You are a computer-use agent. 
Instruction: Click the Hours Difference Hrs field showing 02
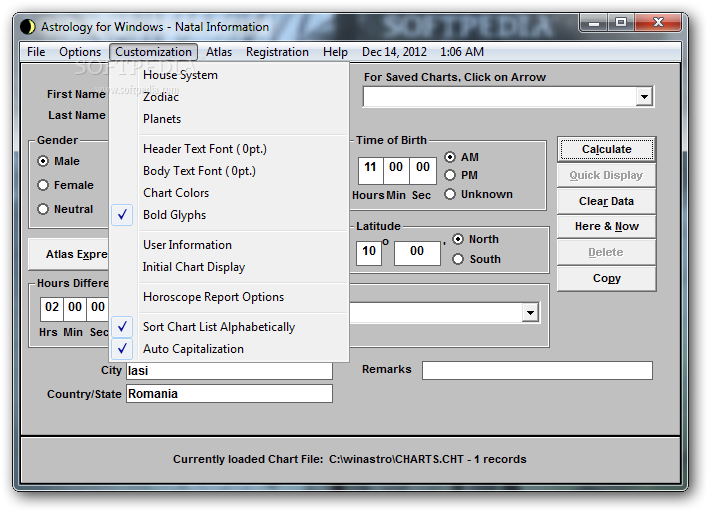tap(52, 309)
